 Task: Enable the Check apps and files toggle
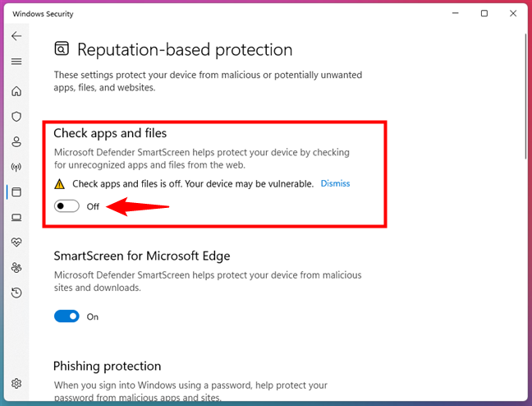tap(66, 206)
